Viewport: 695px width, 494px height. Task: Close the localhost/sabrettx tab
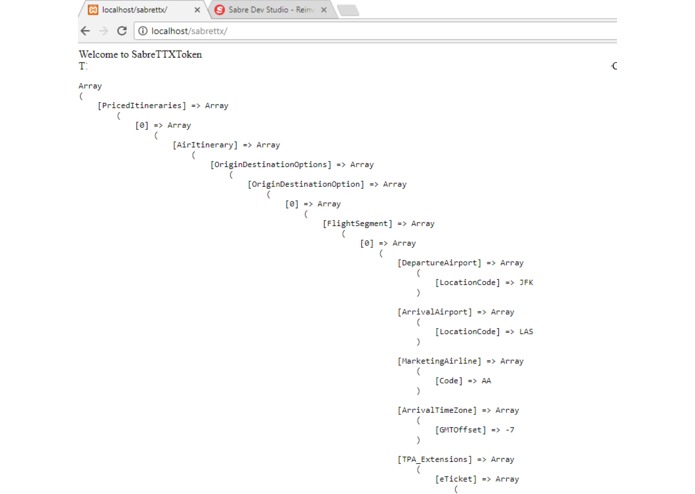click(197, 10)
